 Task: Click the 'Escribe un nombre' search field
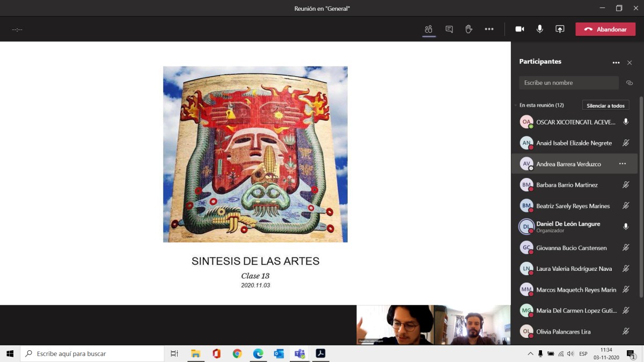click(x=568, y=83)
